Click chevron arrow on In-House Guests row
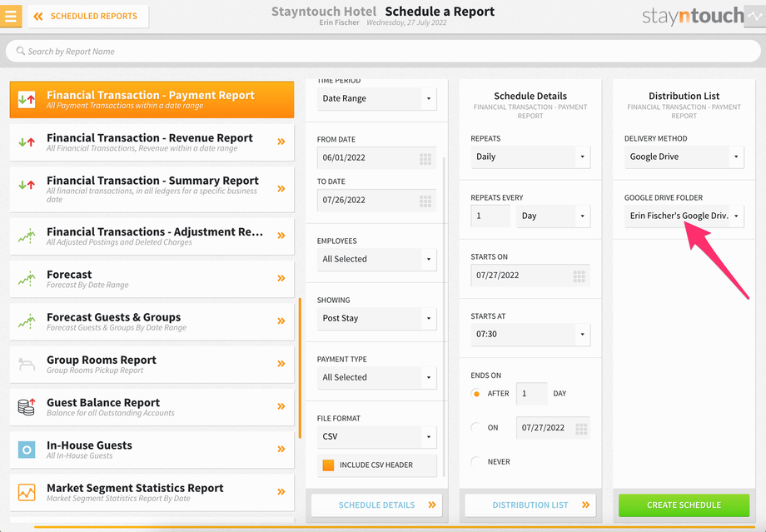 coord(281,449)
